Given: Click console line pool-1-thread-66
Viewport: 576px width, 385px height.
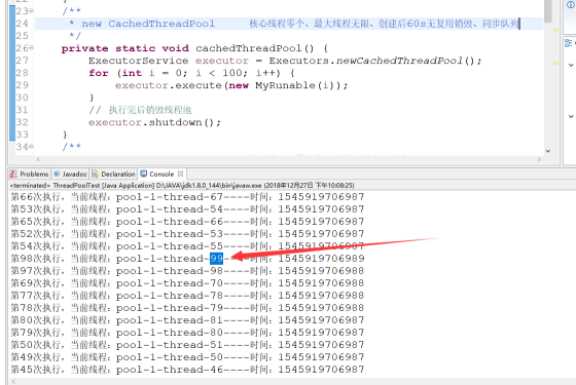Looking at the screenshot, I should (x=187, y=222).
